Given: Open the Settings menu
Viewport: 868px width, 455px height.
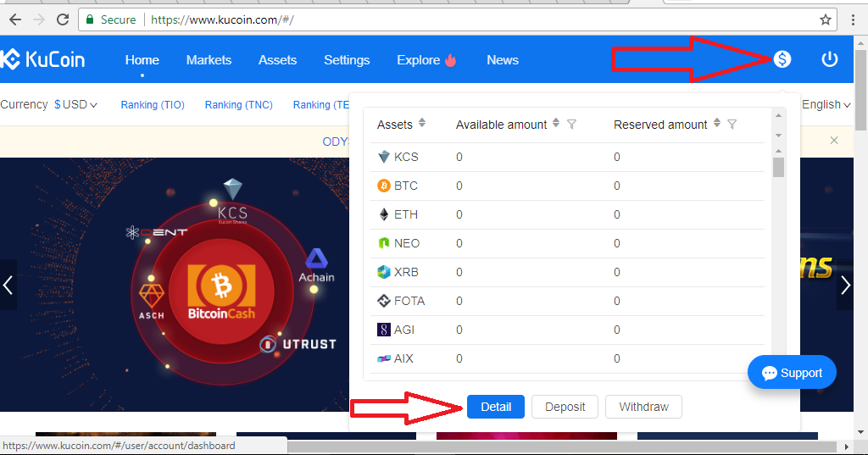Looking at the screenshot, I should point(347,60).
